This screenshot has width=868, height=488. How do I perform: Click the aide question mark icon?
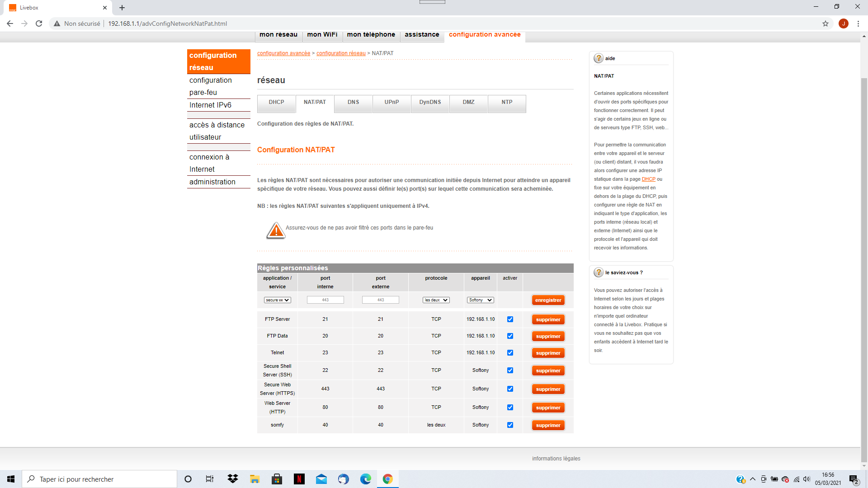point(599,58)
